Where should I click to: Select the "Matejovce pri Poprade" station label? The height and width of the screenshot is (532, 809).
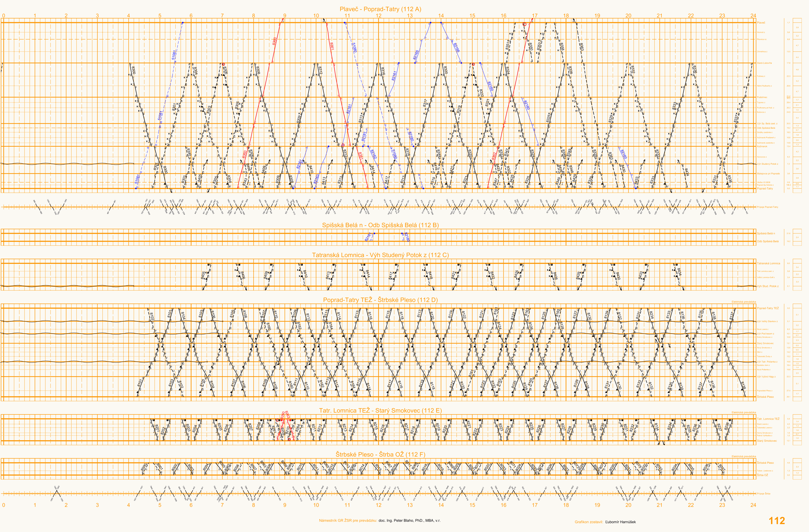coord(768,174)
